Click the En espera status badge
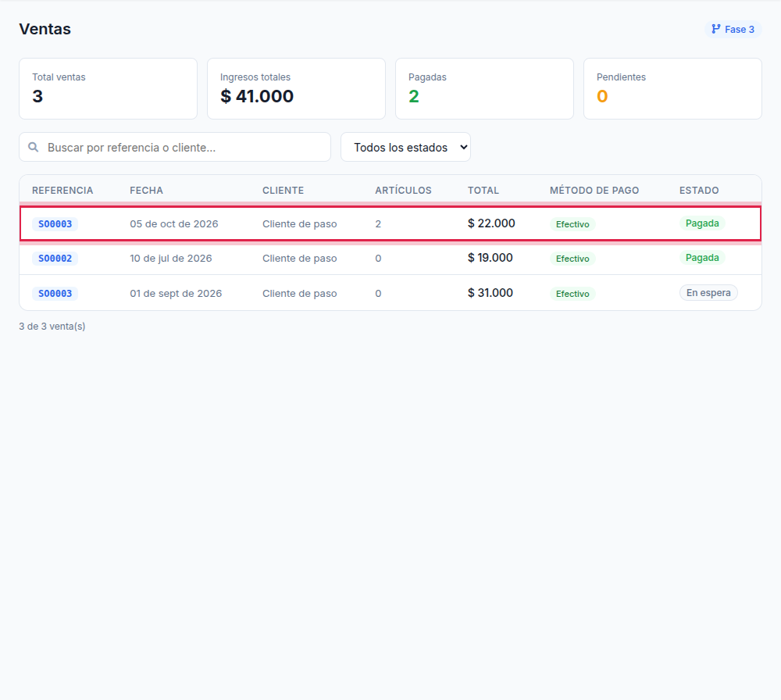This screenshot has width=781, height=700. (x=708, y=293)
